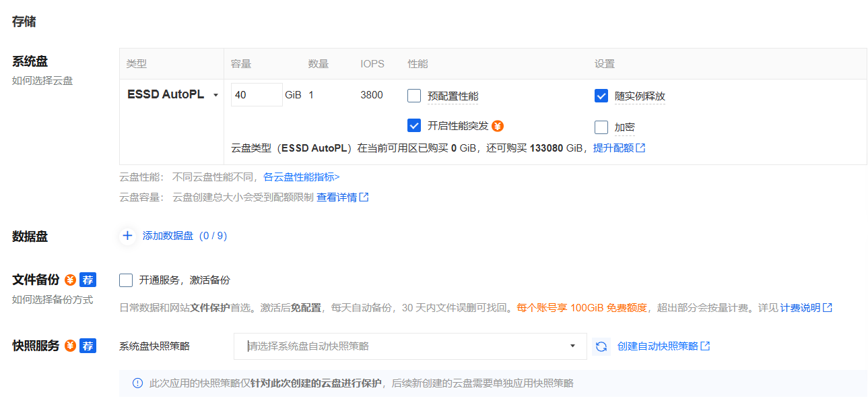This screenshot has height=407, width=868.
Task: Click 如何选择云盘 help text under 系统盘
Action: pyautogui.click(x=42, y=81)
